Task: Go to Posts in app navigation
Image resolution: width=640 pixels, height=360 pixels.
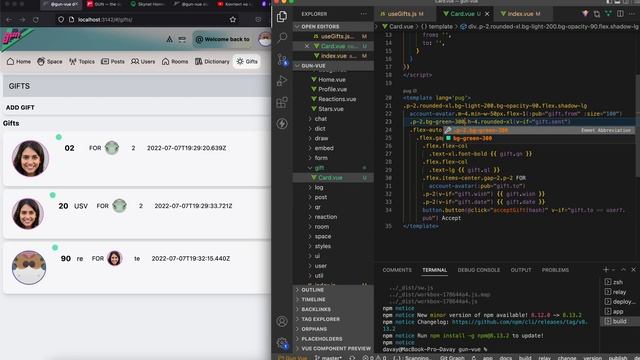Action: [113, 62]
